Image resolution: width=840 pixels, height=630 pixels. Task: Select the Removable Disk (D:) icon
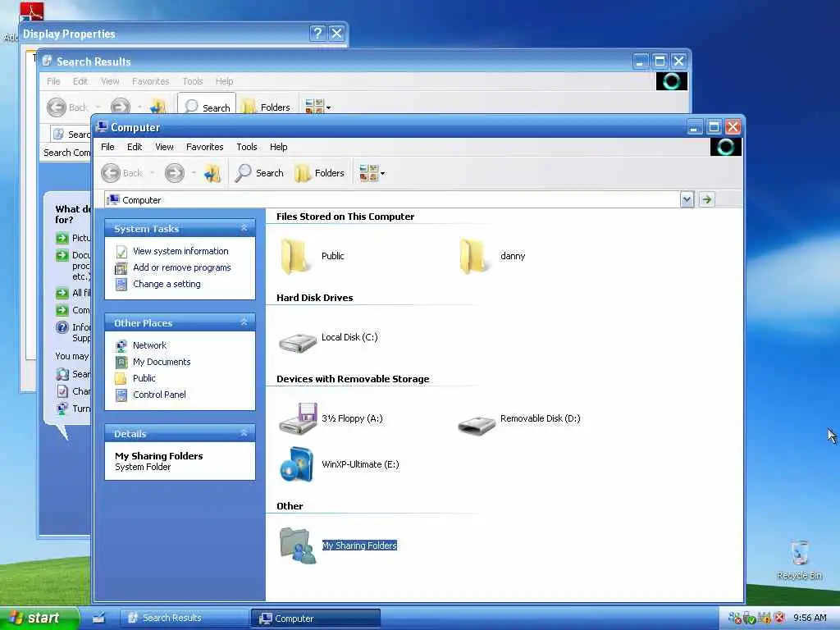477,425
